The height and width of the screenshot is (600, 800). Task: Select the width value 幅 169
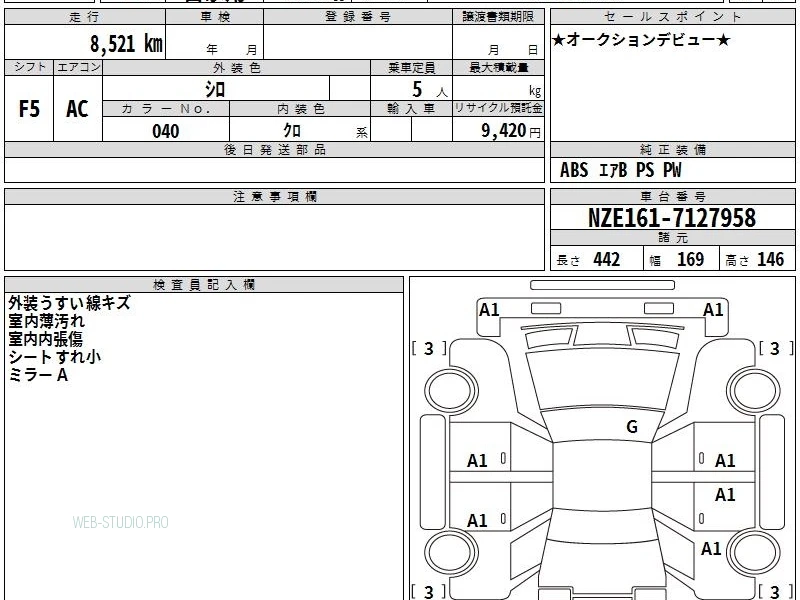[x=677, y=260]
